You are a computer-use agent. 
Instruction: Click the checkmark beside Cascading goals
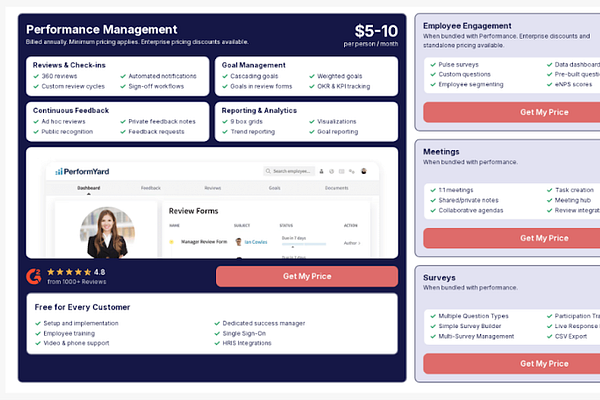pyautogui.click(x=225, y=76)
